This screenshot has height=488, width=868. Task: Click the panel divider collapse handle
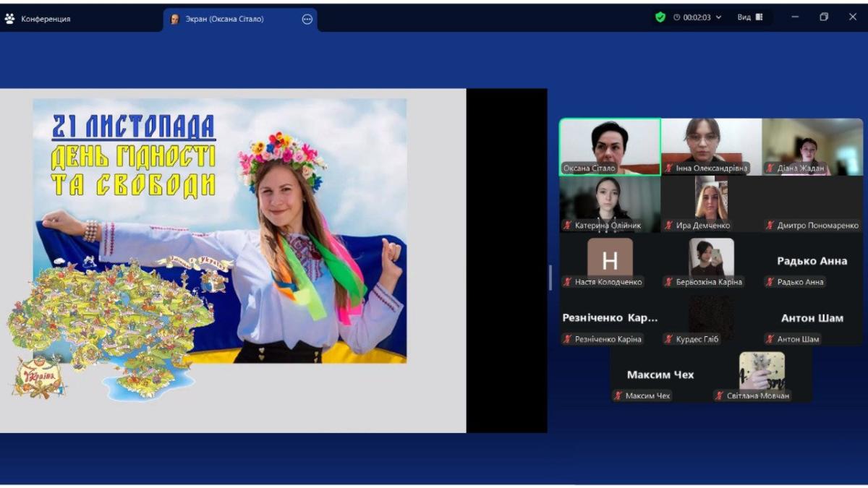(550, 277)
